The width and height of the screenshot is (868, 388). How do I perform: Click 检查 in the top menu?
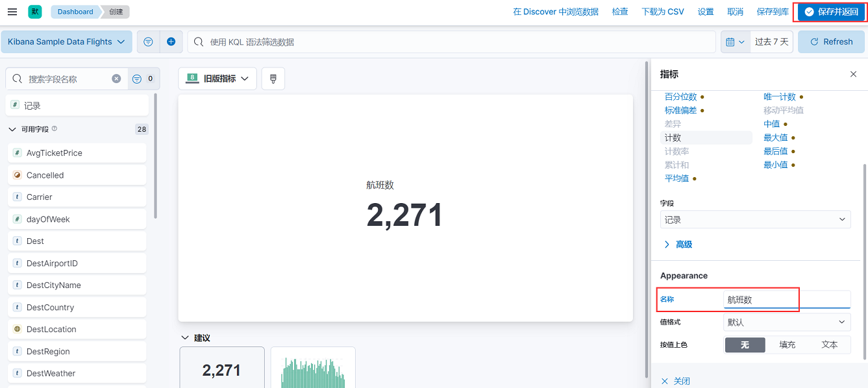pyautogui.click(x=620, y=12)
